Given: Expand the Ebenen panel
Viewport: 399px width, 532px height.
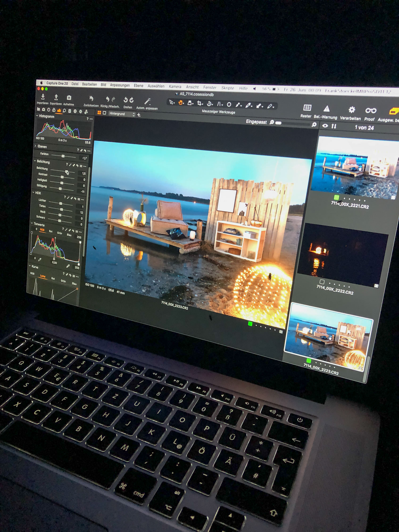Looking at the screenshot, I should (36, 146).
